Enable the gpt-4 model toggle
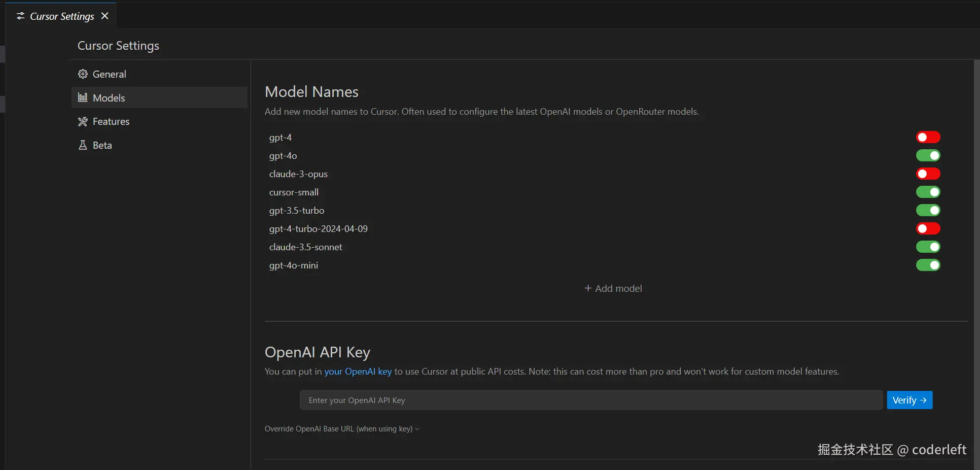The width and height of the screenshot is (980, 470). (x=928, y=138)
